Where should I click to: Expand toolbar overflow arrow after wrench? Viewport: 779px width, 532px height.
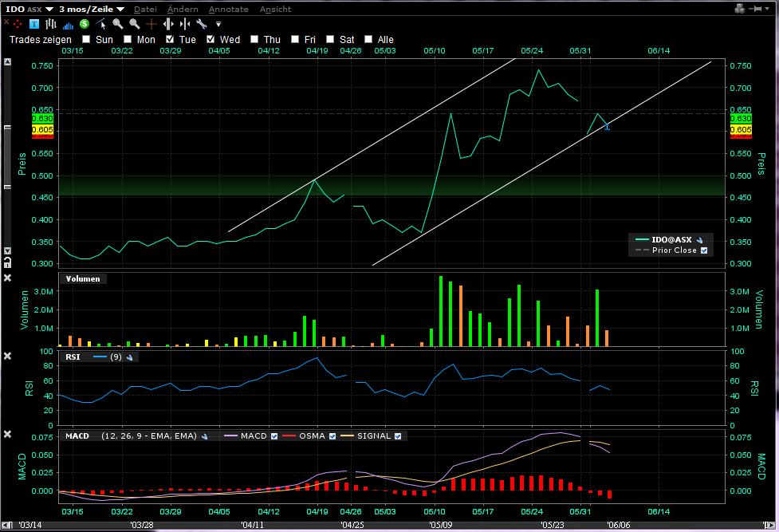pyautogui.click(x=218, y=24)
